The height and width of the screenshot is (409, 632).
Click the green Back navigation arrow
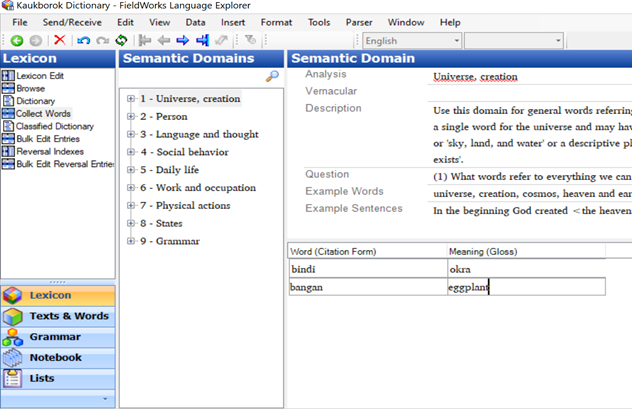click(x=17, y=40)
